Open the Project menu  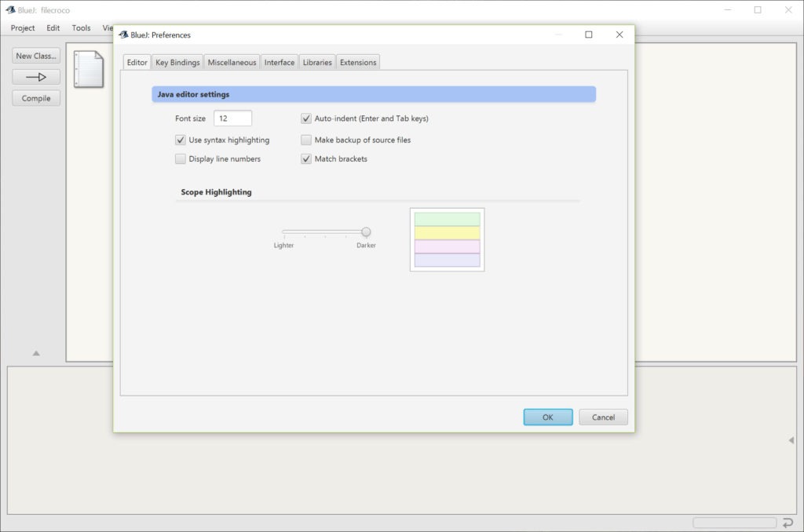[x=23, y=27]
